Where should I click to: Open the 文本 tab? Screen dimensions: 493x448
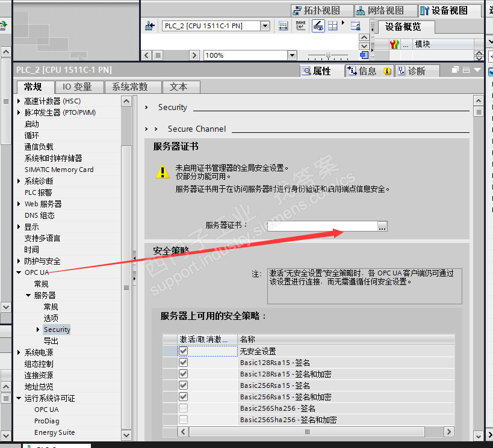(x=181, y=87)
